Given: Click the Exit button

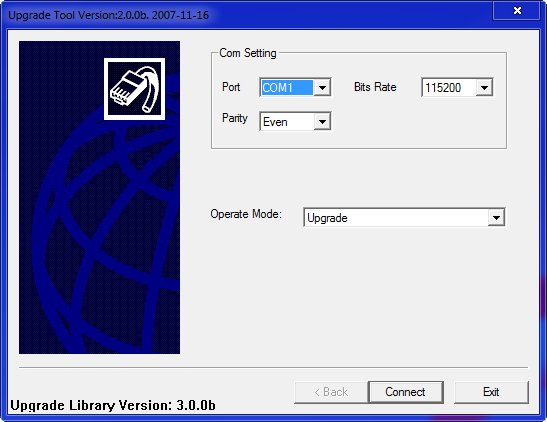Looking at the screenshot, I should coord(491,392).
